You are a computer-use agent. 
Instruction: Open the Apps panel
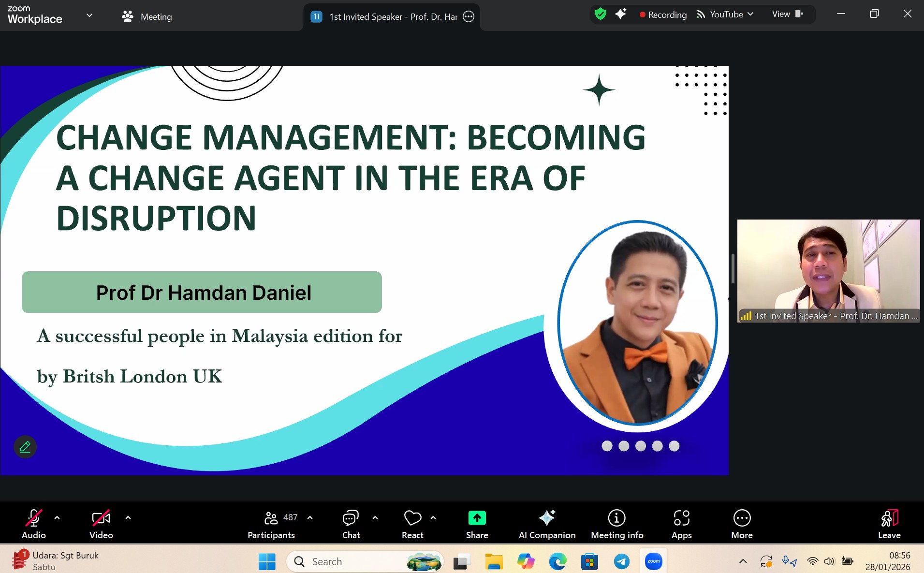(681, 524)
